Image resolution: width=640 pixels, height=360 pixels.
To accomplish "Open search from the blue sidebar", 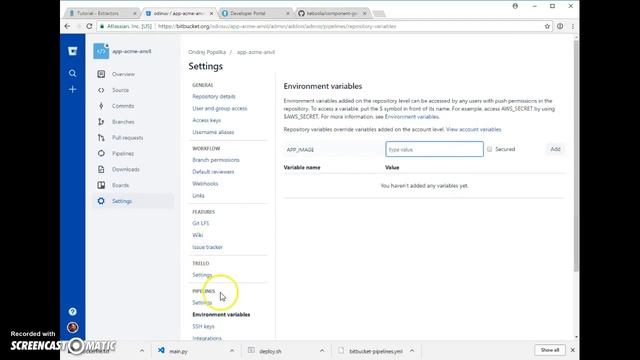I will [73, 73].
